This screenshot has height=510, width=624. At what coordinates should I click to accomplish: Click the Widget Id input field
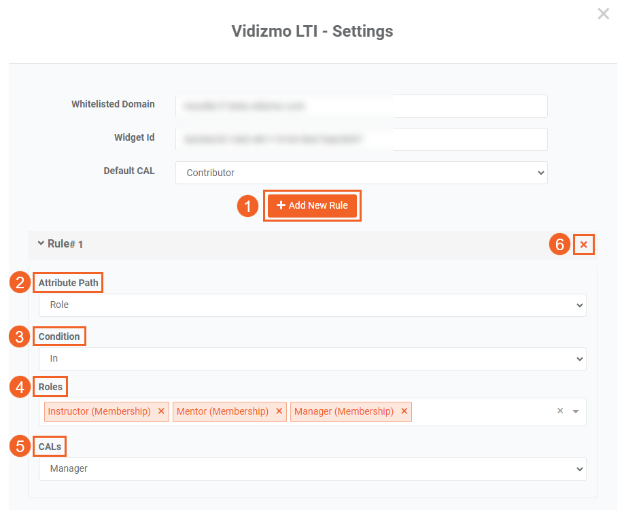coord(361,139)
